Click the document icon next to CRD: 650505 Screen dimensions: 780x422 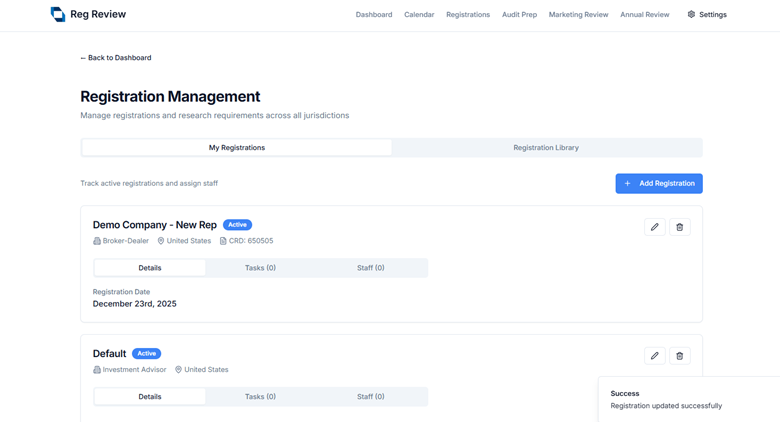pyautogui.click(x=223, y=241)
